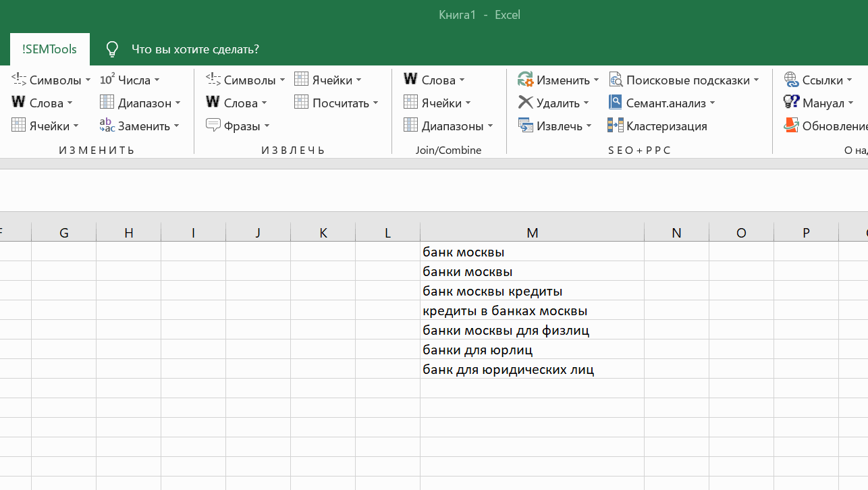Click the Удалить X icon in SEO+PPC
The height and width of the screenshot is (490, 868).
pos(526,103)
